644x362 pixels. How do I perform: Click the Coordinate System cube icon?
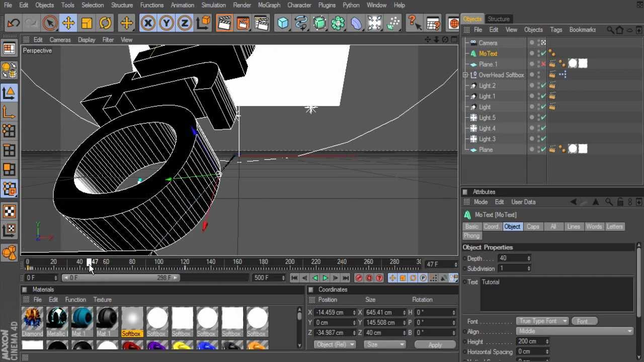pyautogui.click(x=204, y=23)
